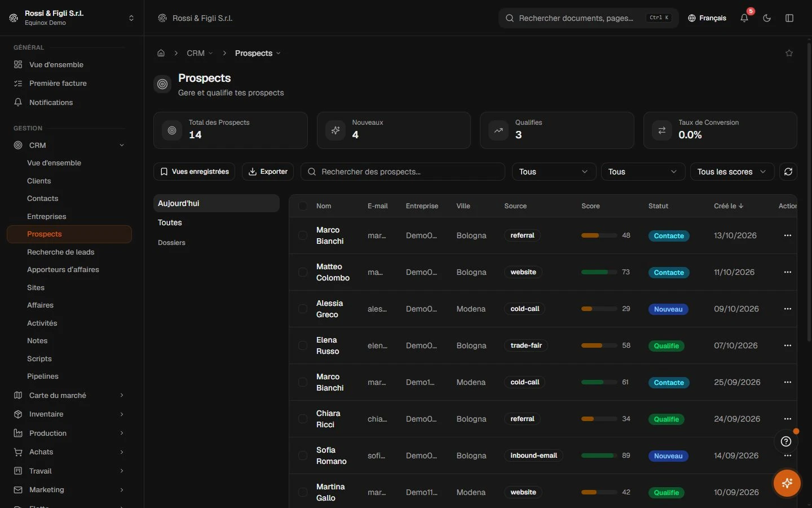Open row actions for Elena Russo
Screen dimensions: 812x508
tap(788, 345)
